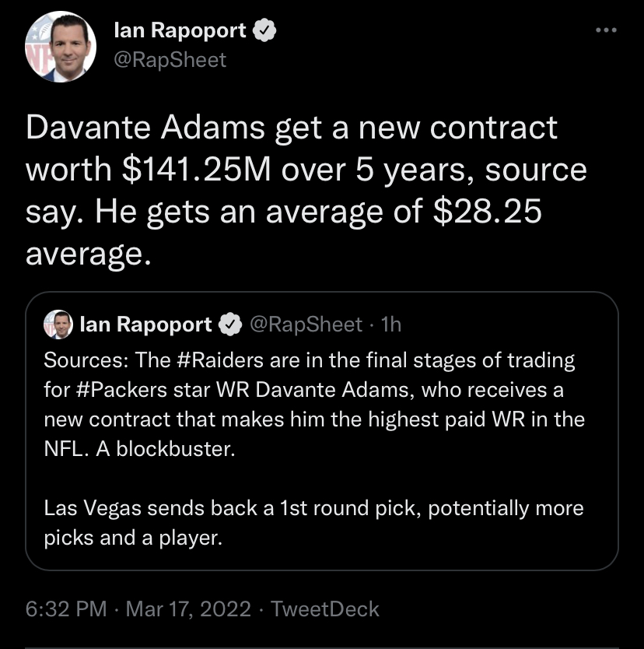Open the Ian Rapoport display name at top
This screenshot has height=649, width=644.
pos(180,30)
